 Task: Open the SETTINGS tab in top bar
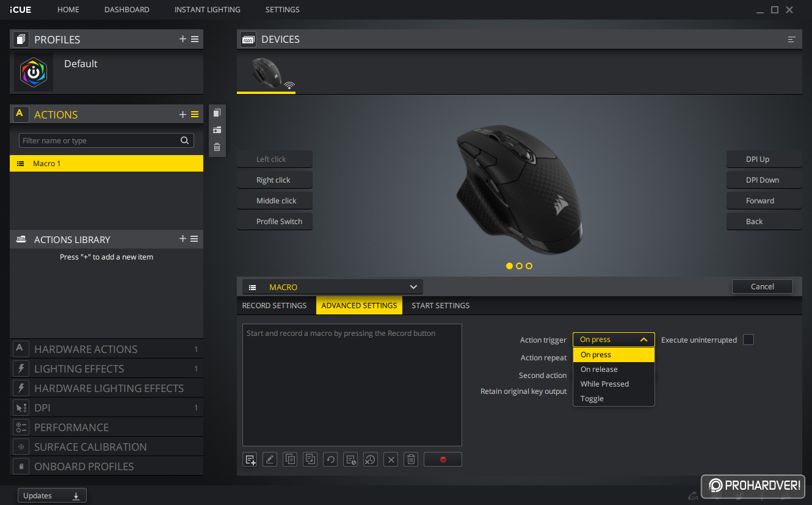tap(283, 10)
